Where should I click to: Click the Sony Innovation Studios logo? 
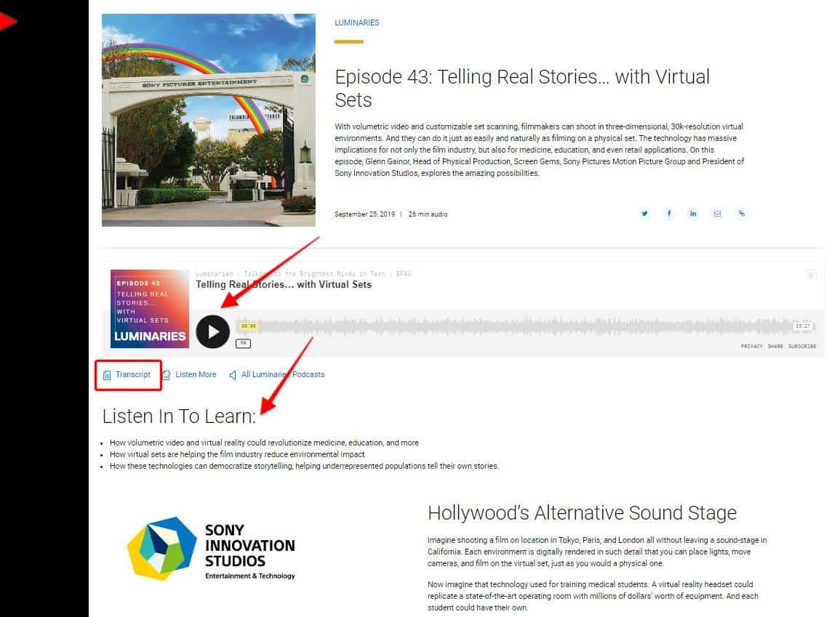pyautogui.click(x=210, y=549)
